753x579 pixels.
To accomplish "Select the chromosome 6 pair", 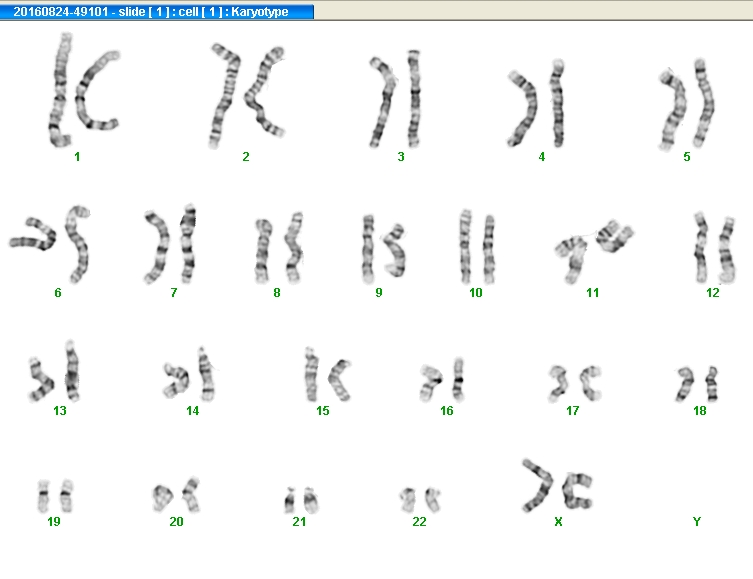I will 49,244.
